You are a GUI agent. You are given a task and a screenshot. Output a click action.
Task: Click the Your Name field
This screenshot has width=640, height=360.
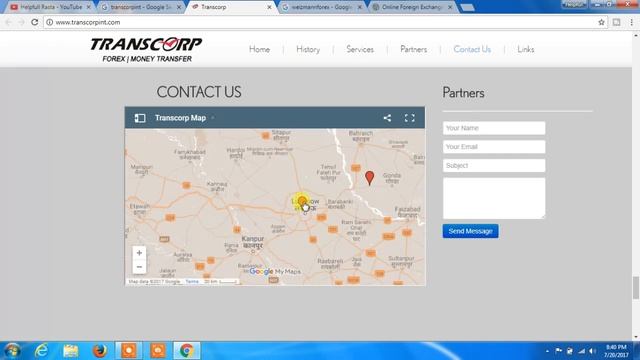(x=494, y=128)
